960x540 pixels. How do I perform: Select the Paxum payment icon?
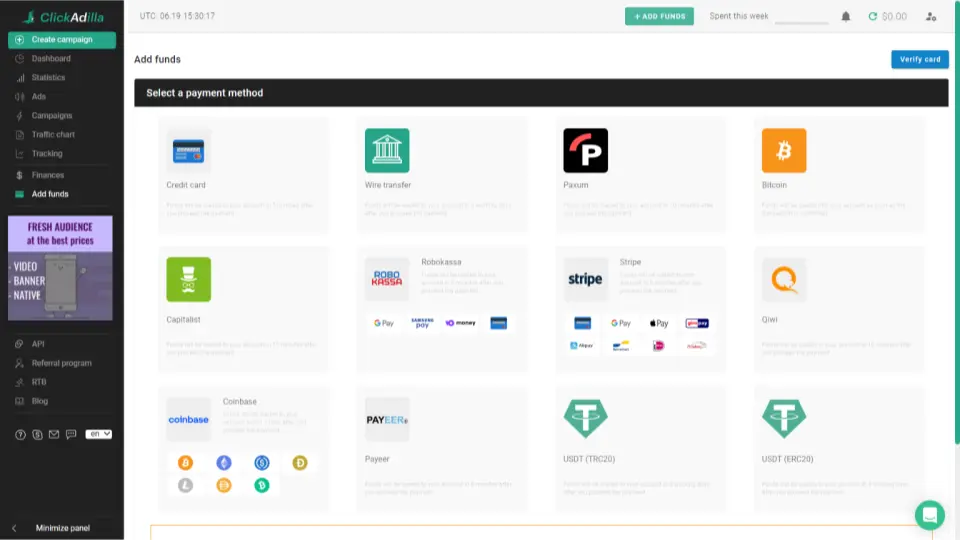[585, 151]
